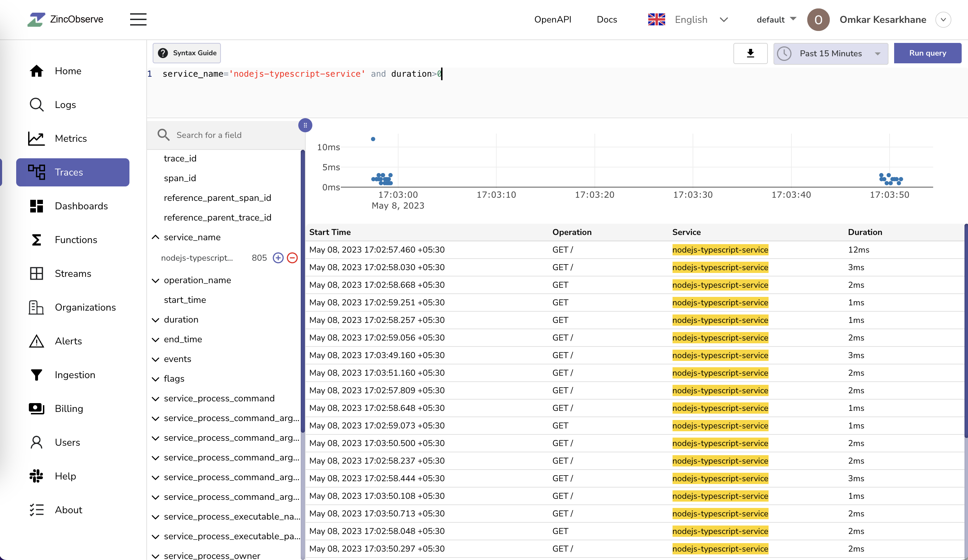Image resolution: width=968 pixels, height=560 pixels.
Task: Open the Docs page from top navigation
Action: point(606,19)
